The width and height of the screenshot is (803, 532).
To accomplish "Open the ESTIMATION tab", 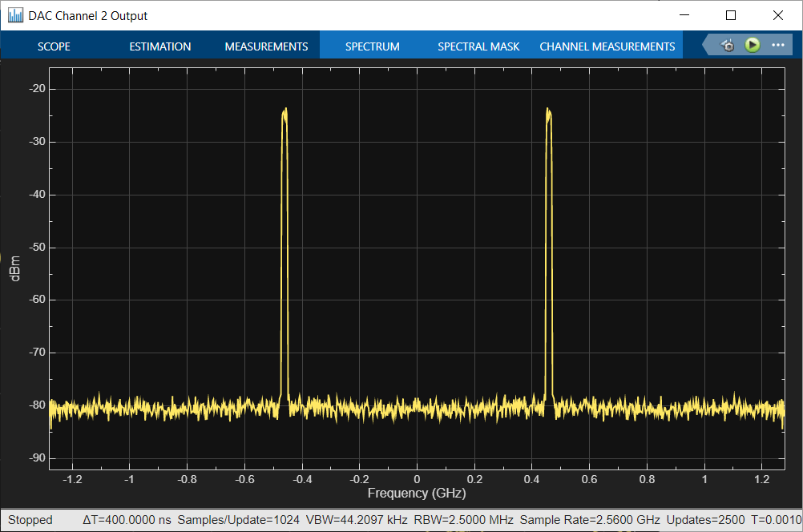I will click(x=160, y=46).
